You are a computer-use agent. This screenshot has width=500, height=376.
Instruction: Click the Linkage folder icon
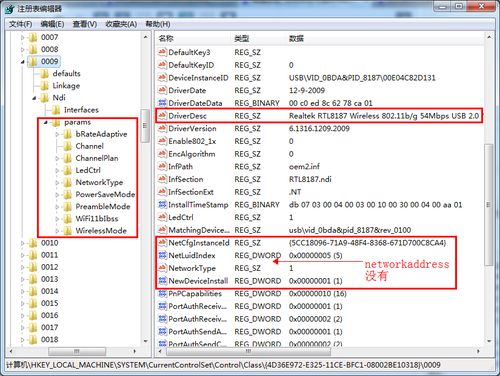(45, 86)
